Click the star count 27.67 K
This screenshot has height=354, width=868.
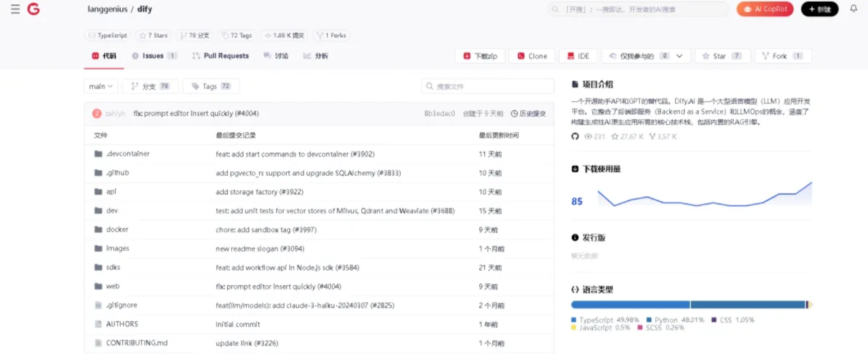click(x=627, y=136)
